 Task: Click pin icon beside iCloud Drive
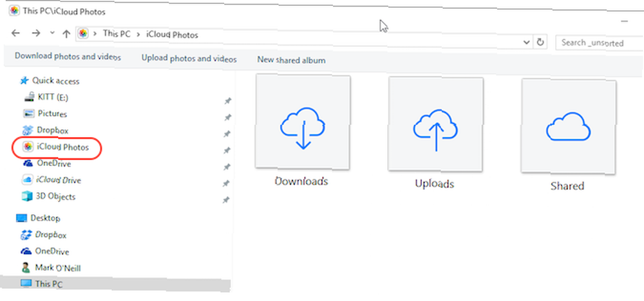226,183
